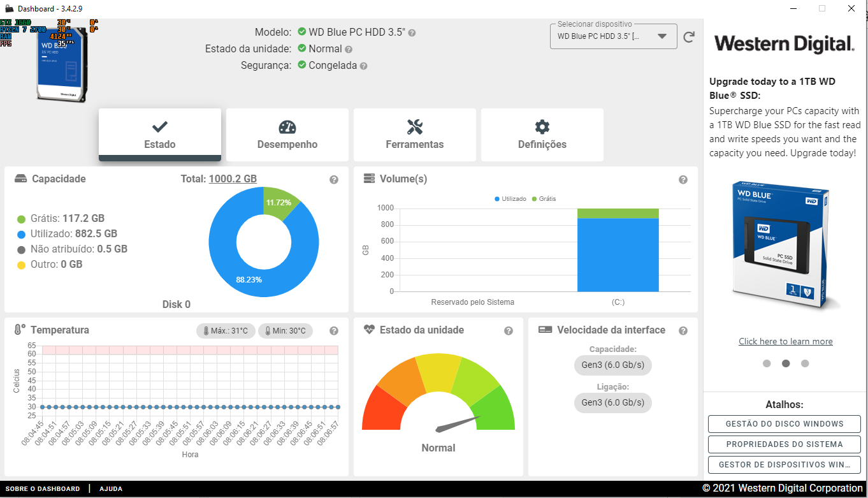Open the Selecionar dispositivo dropdown

pos(613,36)
